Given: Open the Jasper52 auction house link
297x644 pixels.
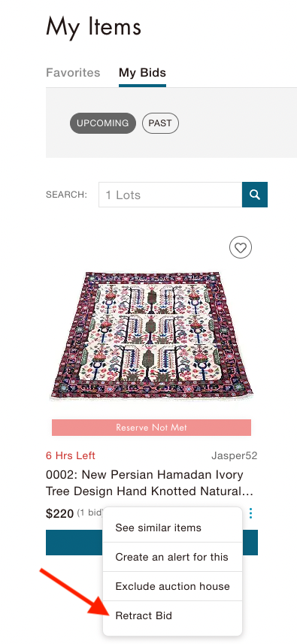Looking at the screenshot, I should 234,456.
